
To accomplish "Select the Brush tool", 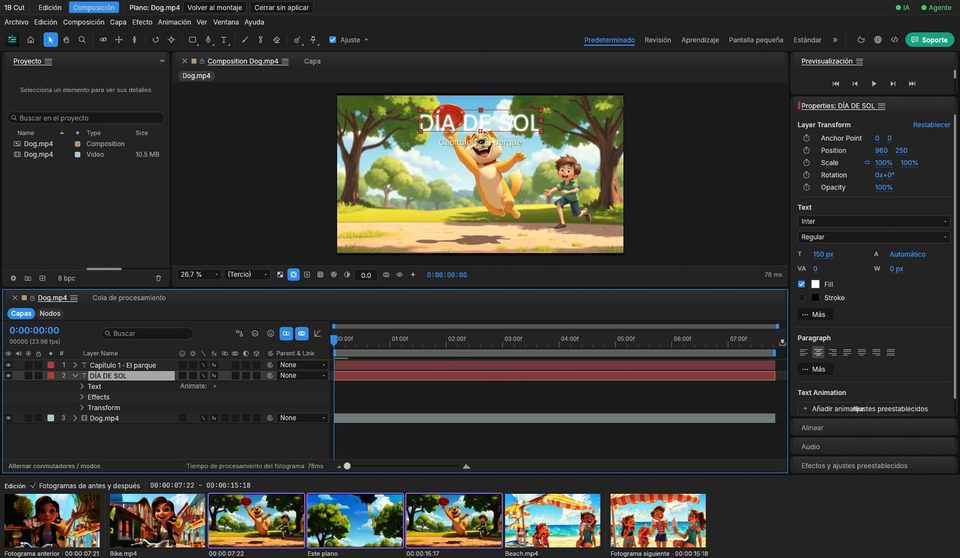I will pyautogui.click(x=245, y=40).
